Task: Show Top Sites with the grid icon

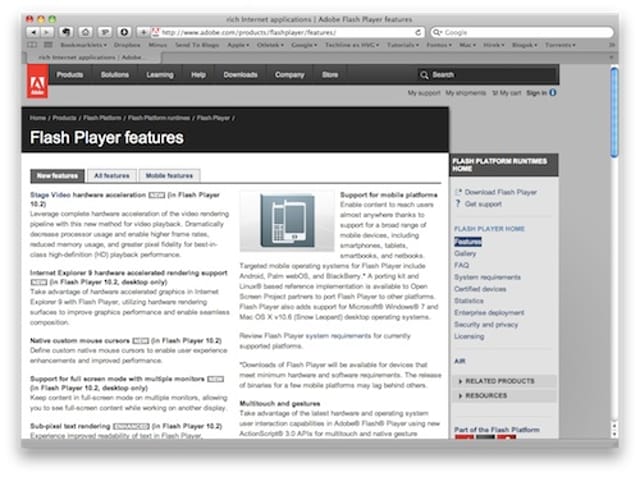Action: coord(48,45)
